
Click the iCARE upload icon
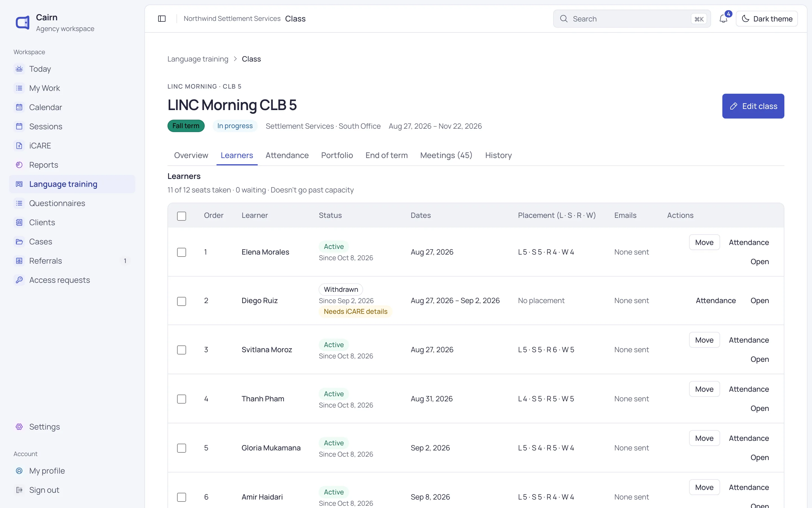19,145
